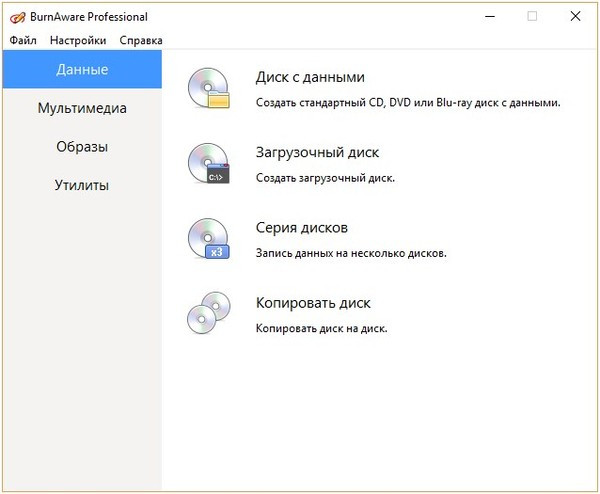Click the Copy Disc double-disc icon
600x494 pixels.
click(x=208, y=313)
